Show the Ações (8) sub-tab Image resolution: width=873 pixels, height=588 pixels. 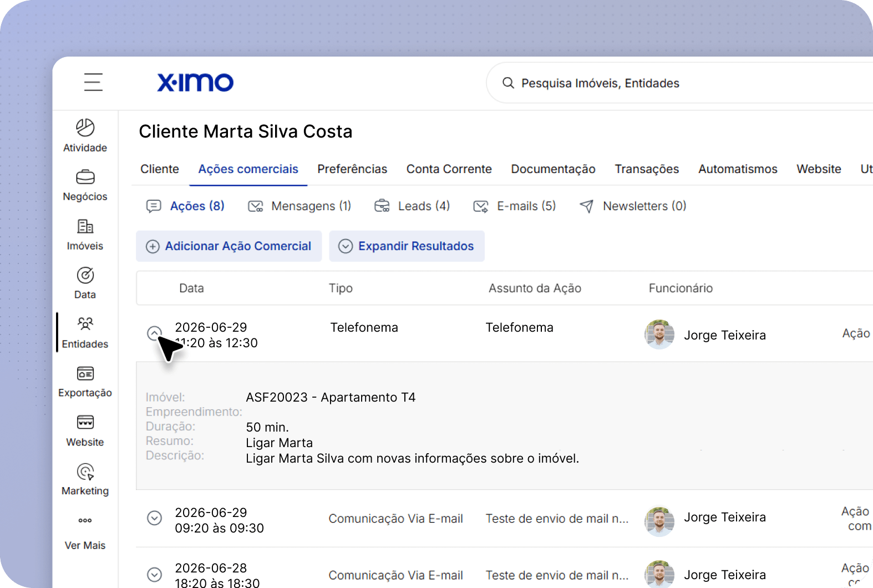186,206
